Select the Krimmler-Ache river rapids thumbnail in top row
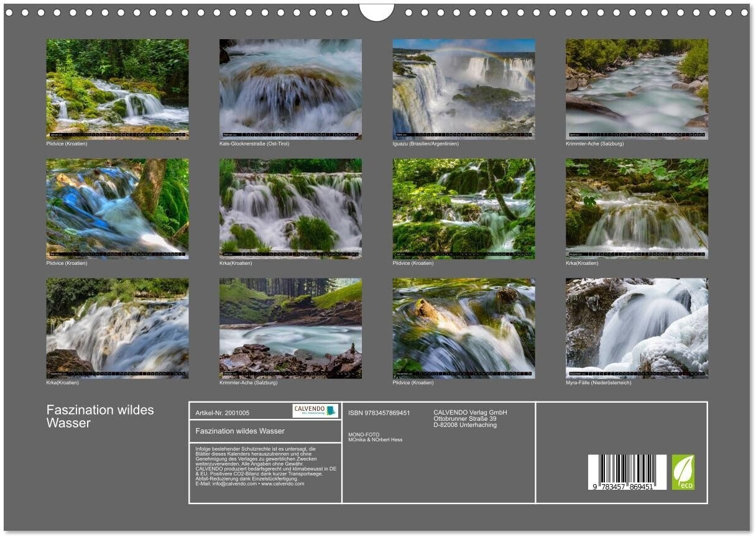This screenshot has height=537, width=756. (x=637, y=89)
